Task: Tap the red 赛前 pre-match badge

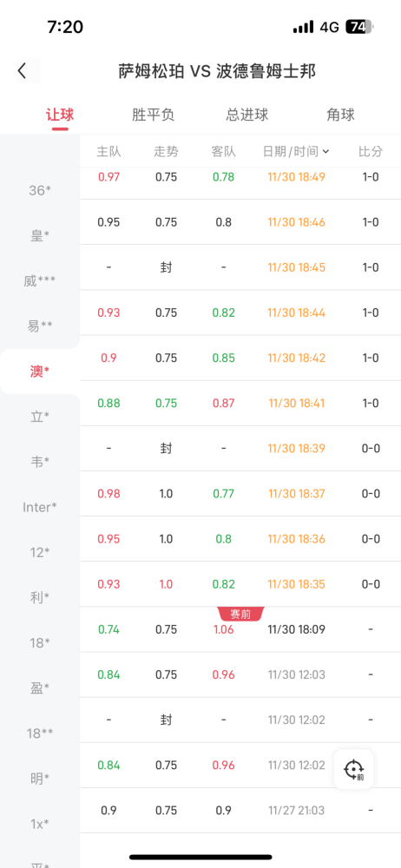Action: (241, 614)
